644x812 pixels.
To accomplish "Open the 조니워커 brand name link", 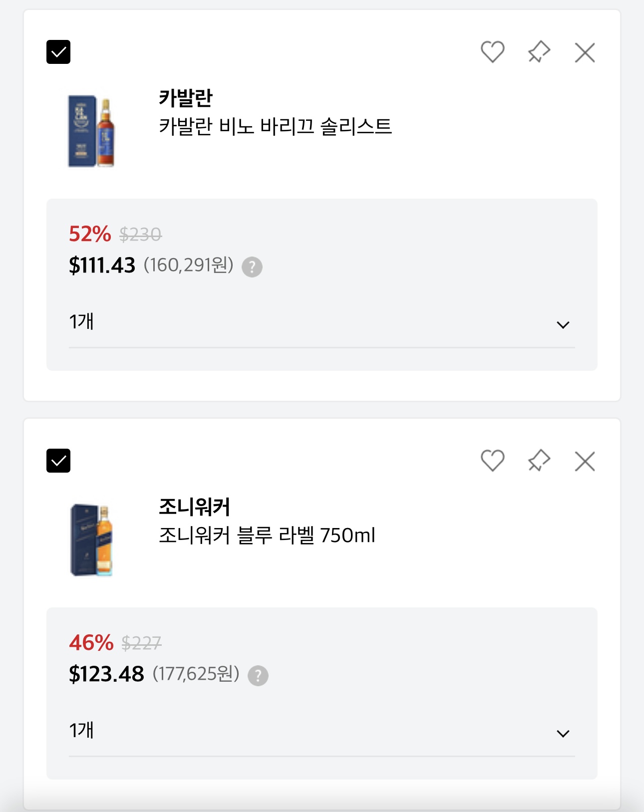I will 194,507.
